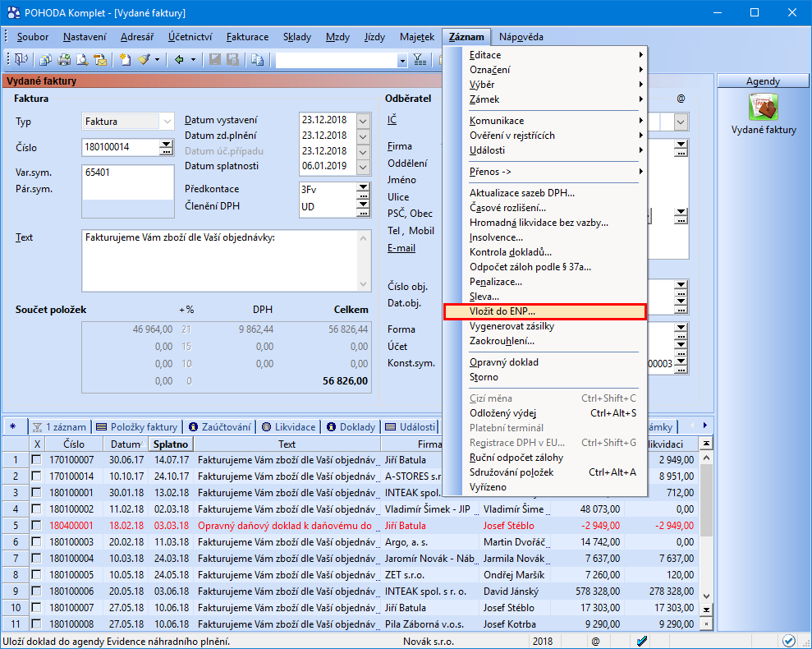Viewport: 812px width, 649px height.
Task: Open the Vydané faktury agenda icon
Action: (764, 107)
